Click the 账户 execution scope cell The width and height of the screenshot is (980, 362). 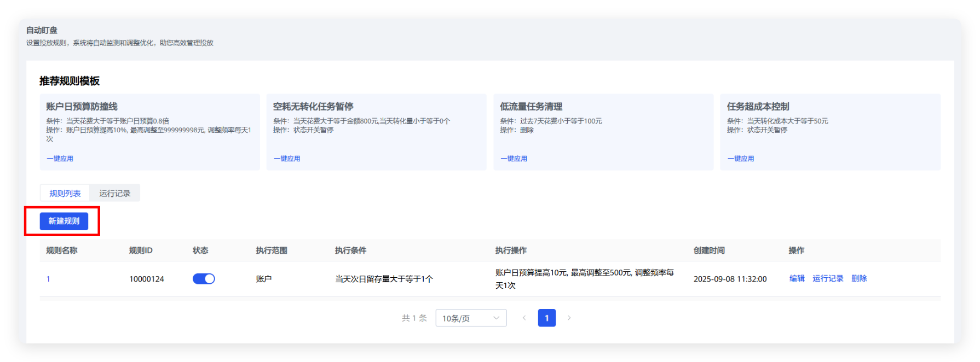pyautogui.click(x=264, y=279)
